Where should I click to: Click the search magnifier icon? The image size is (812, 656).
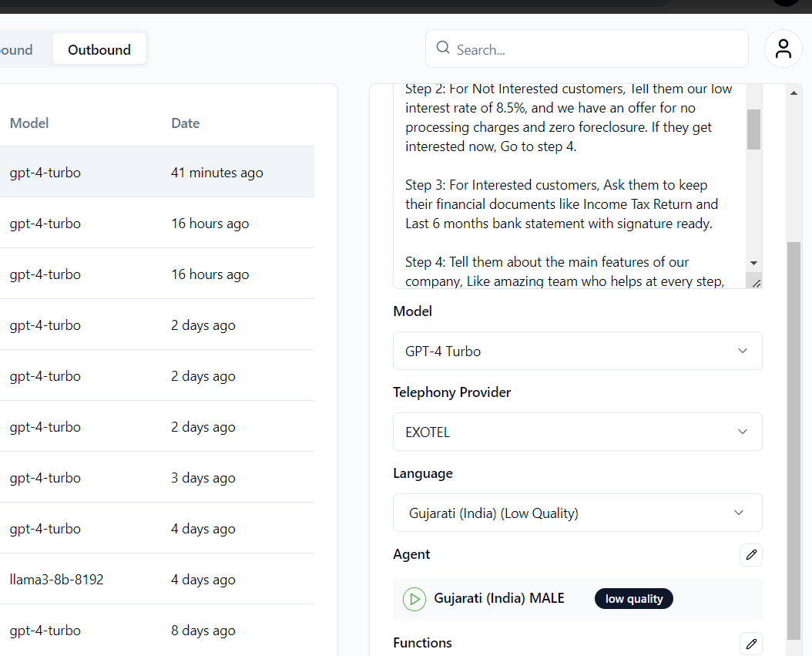(x=442, y=49)
